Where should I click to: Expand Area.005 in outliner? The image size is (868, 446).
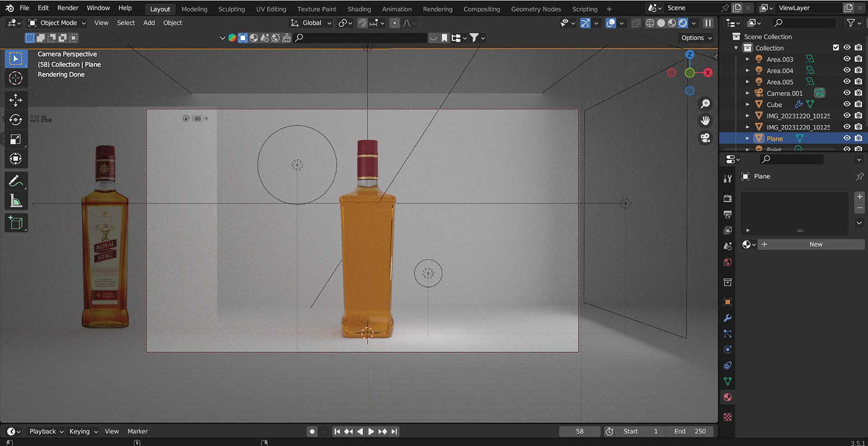(x=747, y=82)
